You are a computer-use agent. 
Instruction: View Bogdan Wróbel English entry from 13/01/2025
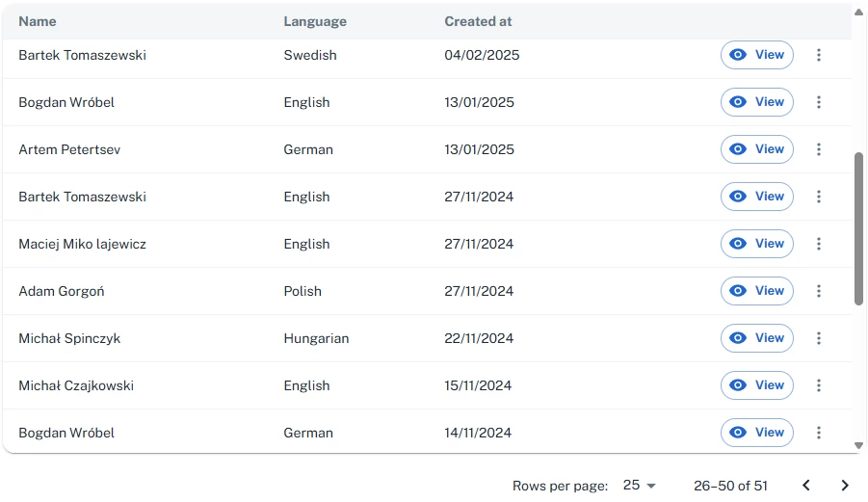point(757,102)
